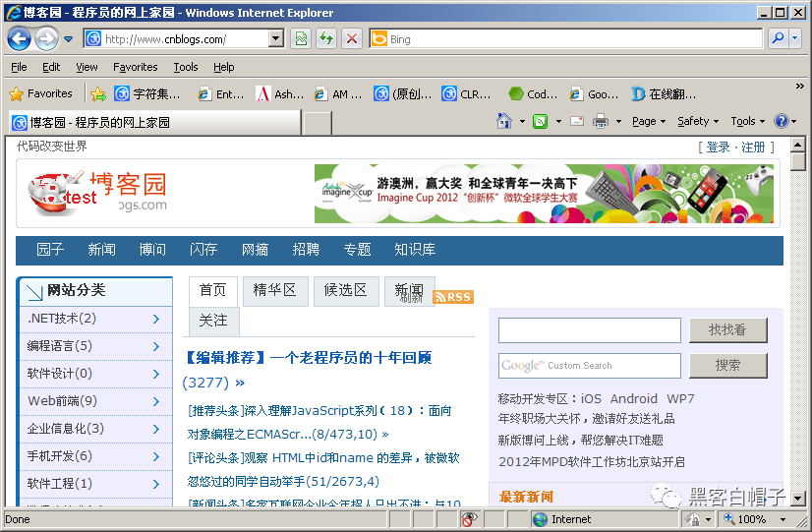This screenshot has height=532, width=812.
Task: Go back with the Back arrow button
Action: pyautogui.click(x=19, y=39)
